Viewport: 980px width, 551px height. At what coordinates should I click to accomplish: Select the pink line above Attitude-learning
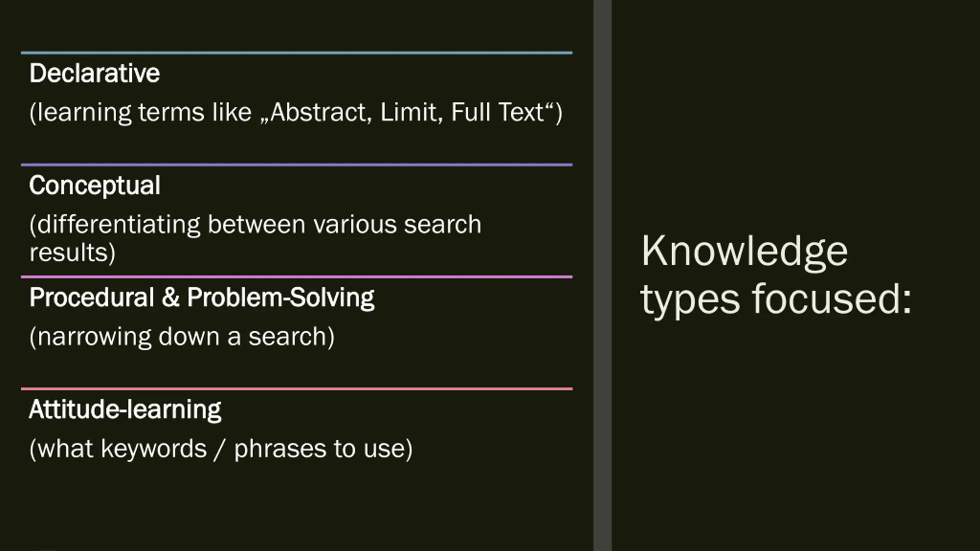[x=297, y=389]
